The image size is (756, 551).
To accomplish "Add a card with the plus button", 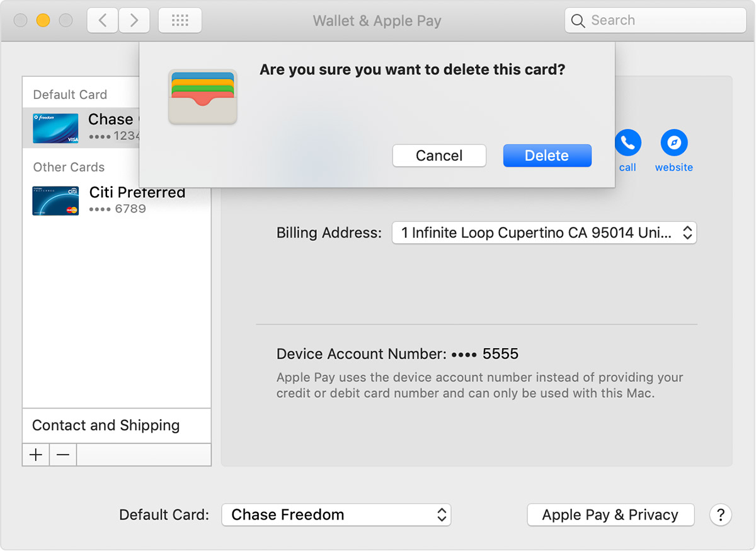I will point(36,455).
